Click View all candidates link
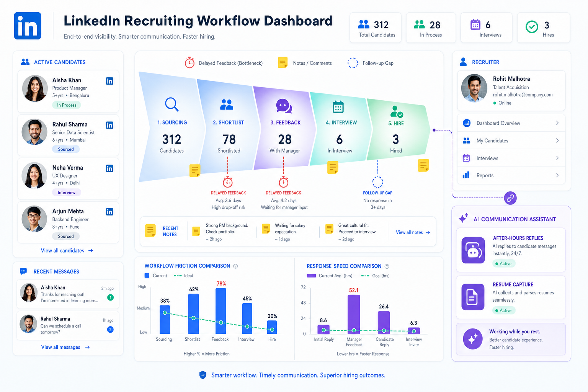The image size is (588, 392). (x=67, y=250)
